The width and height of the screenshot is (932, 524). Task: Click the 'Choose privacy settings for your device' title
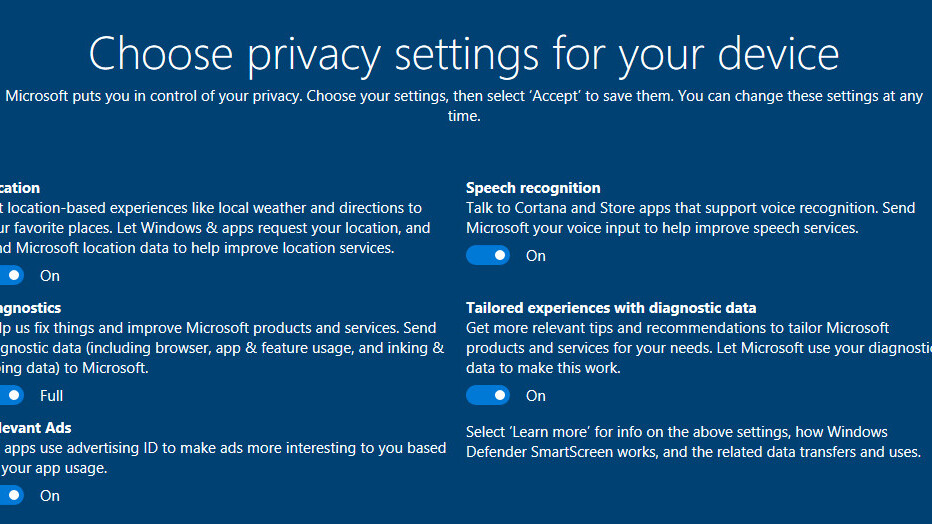tap(464, 54)
